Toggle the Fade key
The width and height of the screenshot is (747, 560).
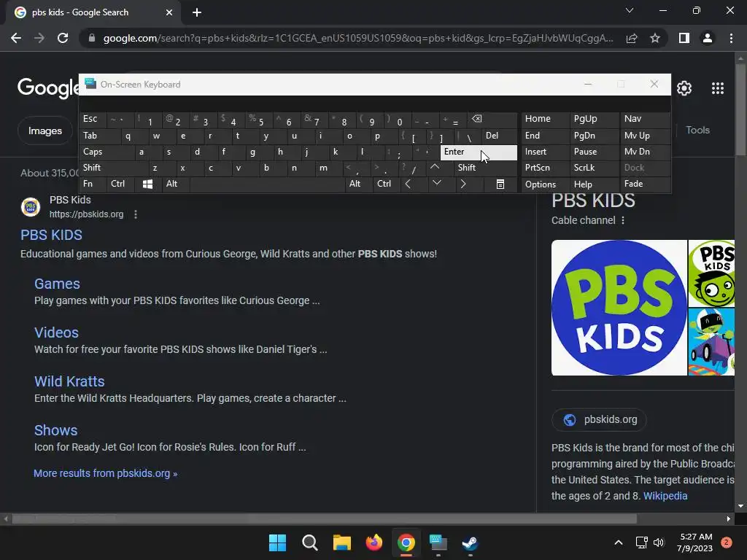(645, 184)
